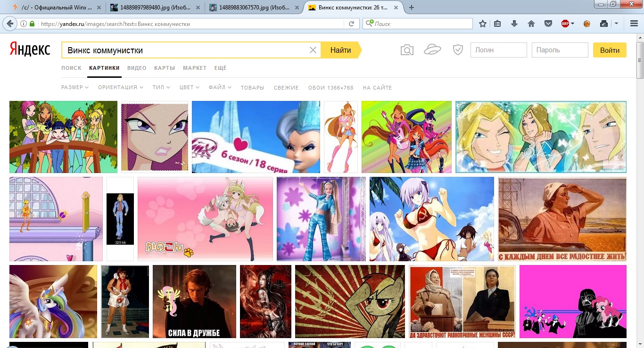Open Firefox downloads arrow

click(x=514, y=24)
